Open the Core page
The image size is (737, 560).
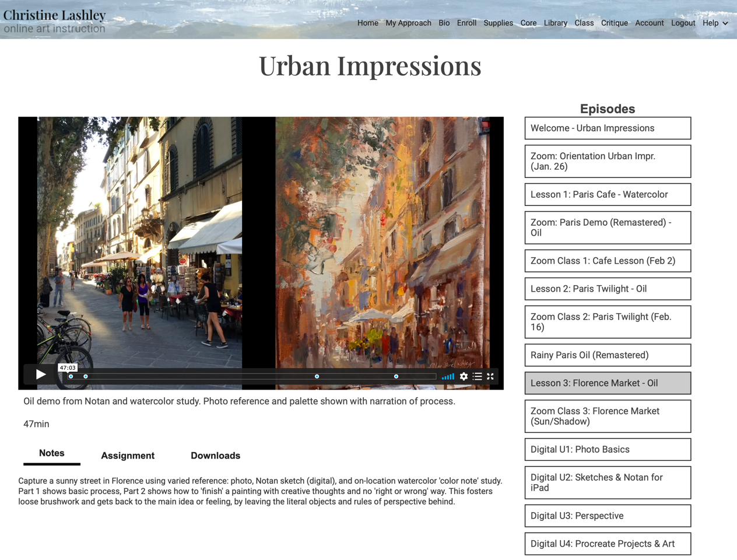tap(528, 23)
